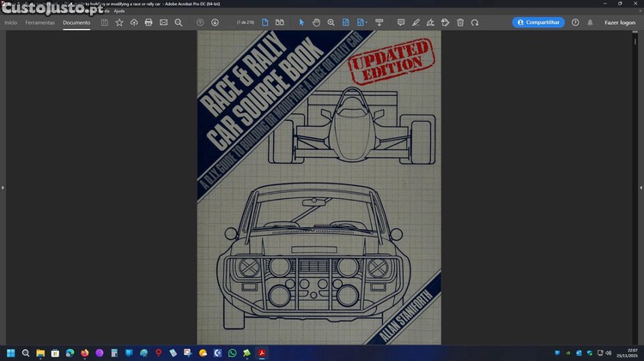Open the Início tab

(10, 22)
